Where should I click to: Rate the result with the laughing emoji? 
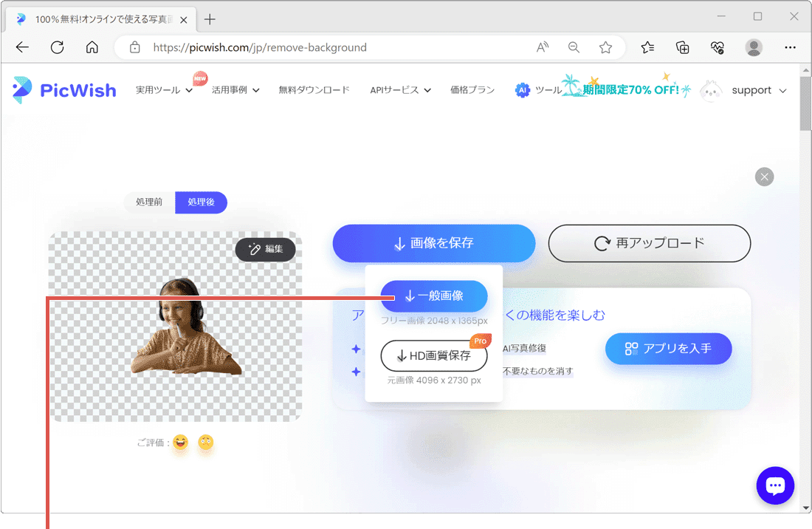point(182,443)
